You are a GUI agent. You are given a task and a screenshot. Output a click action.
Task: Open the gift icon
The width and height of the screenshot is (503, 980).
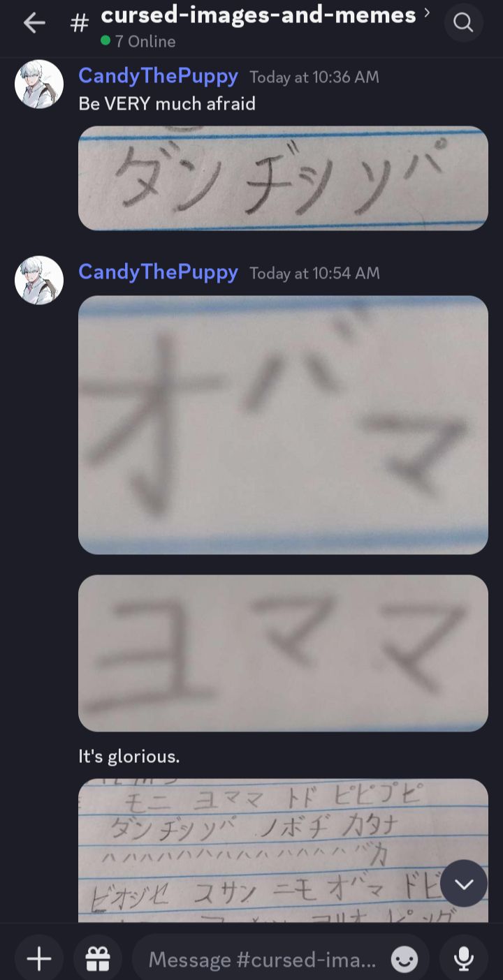click(98, 960)
